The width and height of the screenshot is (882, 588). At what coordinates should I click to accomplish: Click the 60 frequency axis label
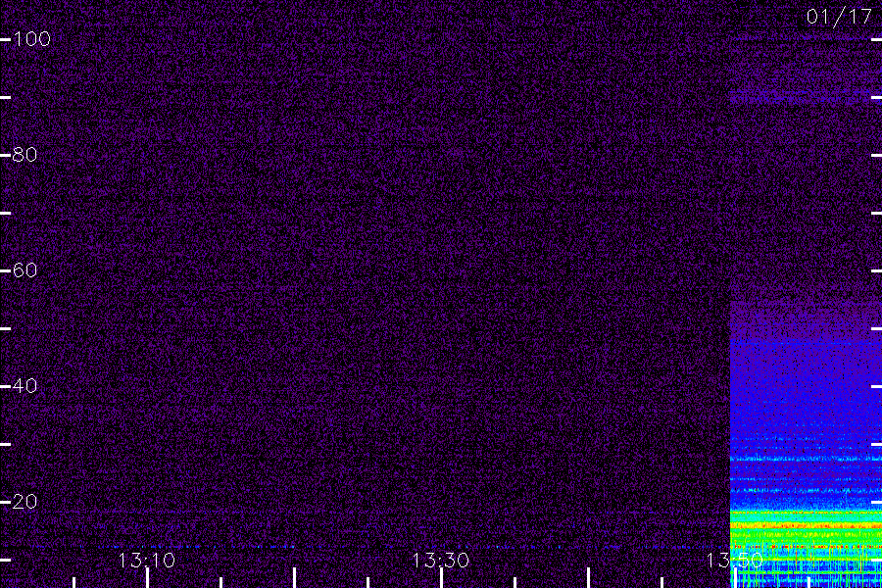24,270
